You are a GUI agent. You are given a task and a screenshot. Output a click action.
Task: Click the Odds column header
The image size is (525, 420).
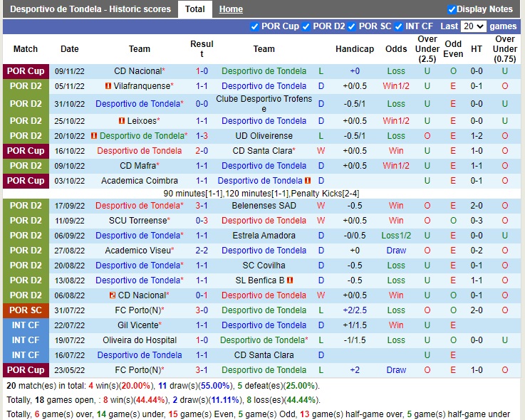click(x=396, y=49)
